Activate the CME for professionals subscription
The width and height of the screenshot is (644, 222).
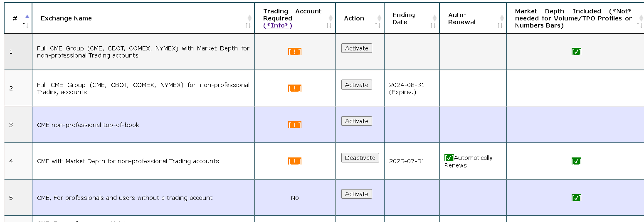point(357,194)
